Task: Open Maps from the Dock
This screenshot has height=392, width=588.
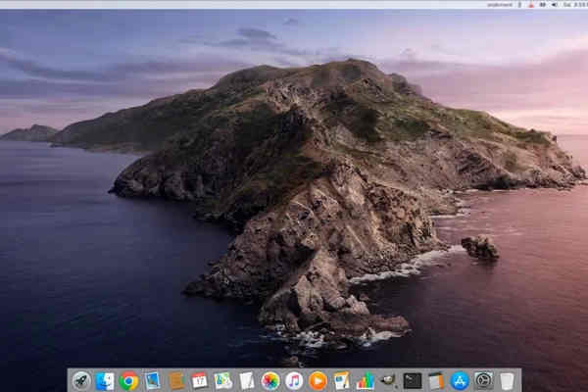Action: (x=223, y=381)
